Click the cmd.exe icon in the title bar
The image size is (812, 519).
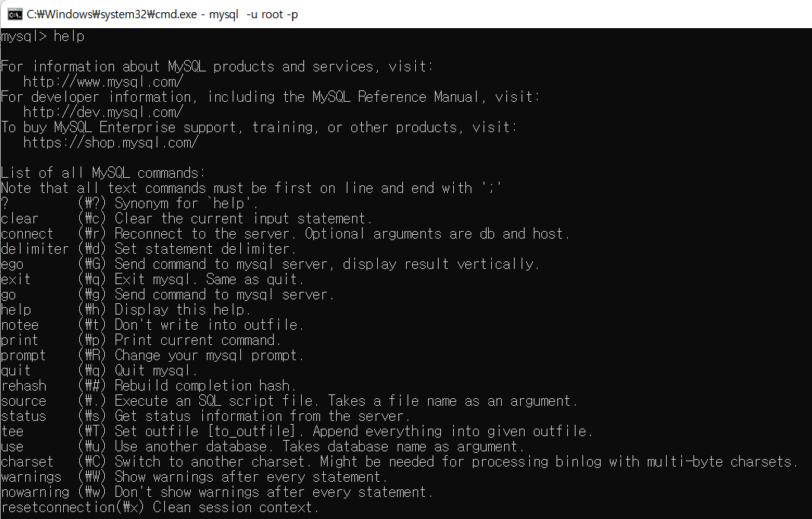pos(14,14)
